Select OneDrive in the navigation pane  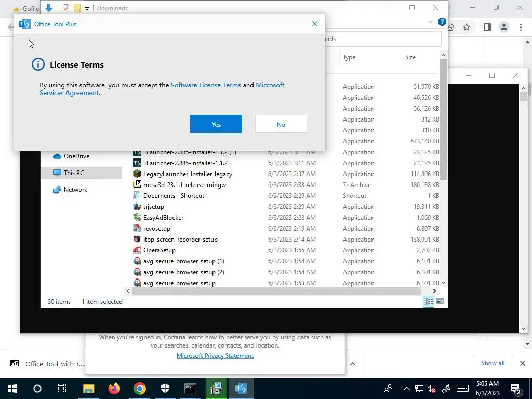[x=77, y=156]
